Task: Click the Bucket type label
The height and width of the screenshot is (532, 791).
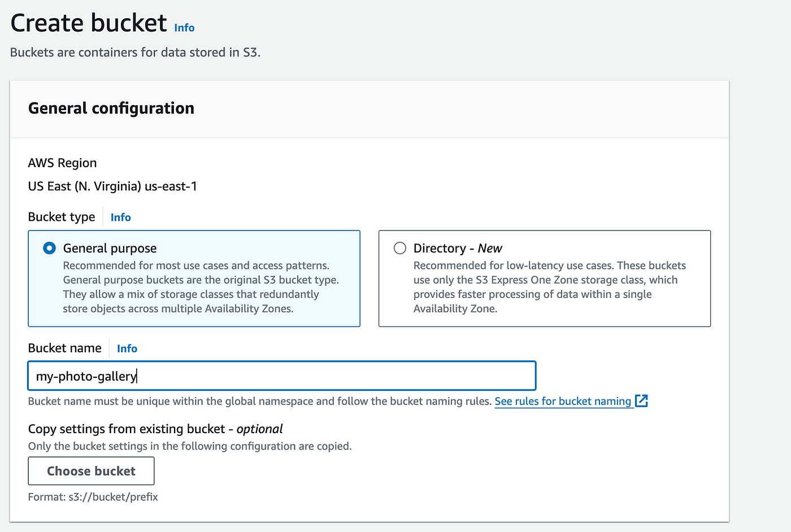Action: point(61,217)
